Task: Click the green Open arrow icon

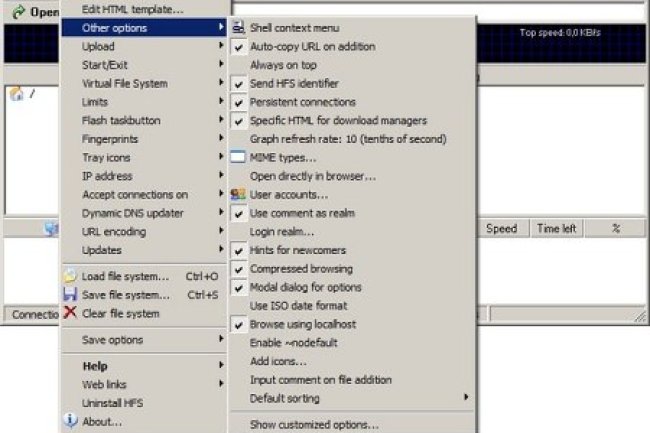Action: coord(18,12)
